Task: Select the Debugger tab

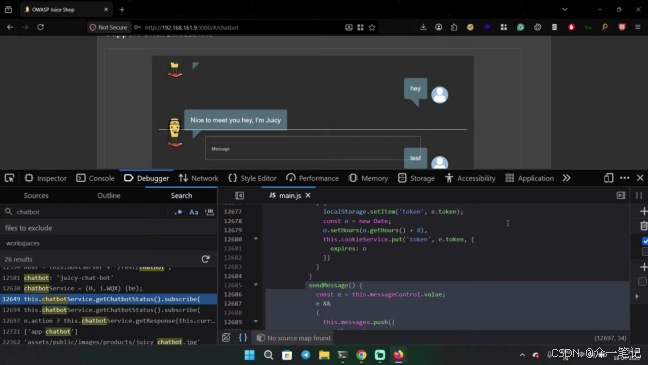Action: click(x=146, y=178)
